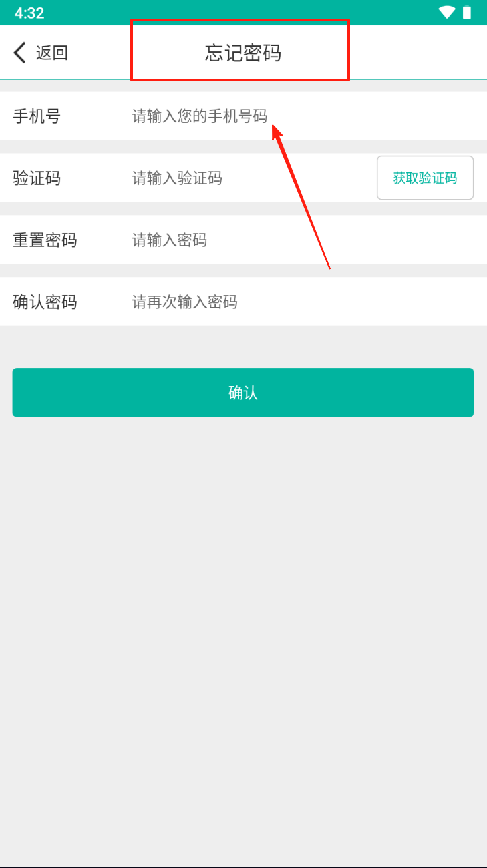Select the 忘记密码 page title

243,53
